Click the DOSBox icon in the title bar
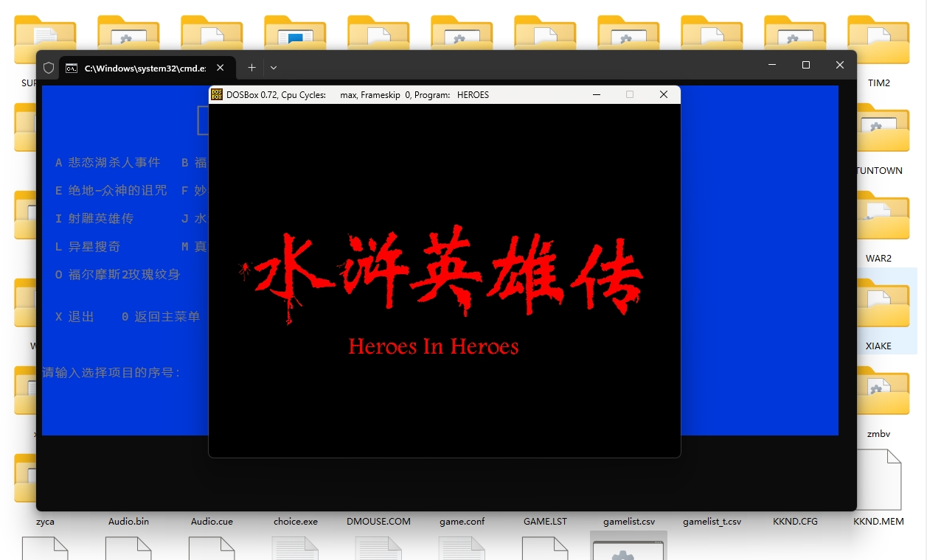 point(217,94)
